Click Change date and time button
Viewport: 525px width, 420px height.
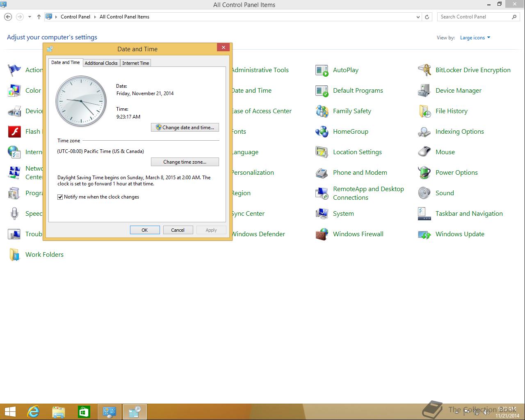185,128
